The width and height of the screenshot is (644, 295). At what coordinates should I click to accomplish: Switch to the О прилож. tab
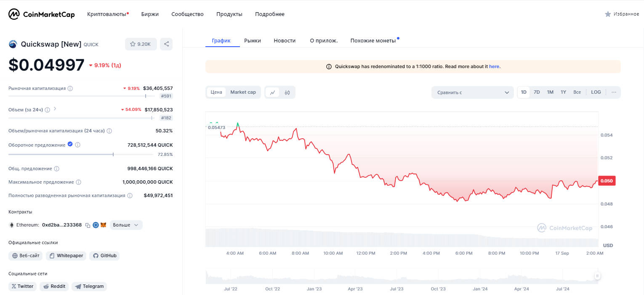[x=324, y=41]
